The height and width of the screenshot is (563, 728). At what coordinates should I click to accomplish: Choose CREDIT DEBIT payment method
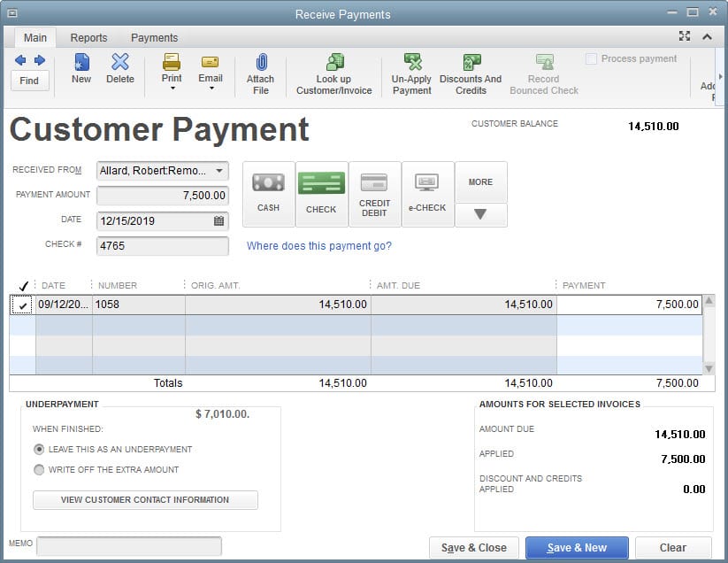[374, 193]
